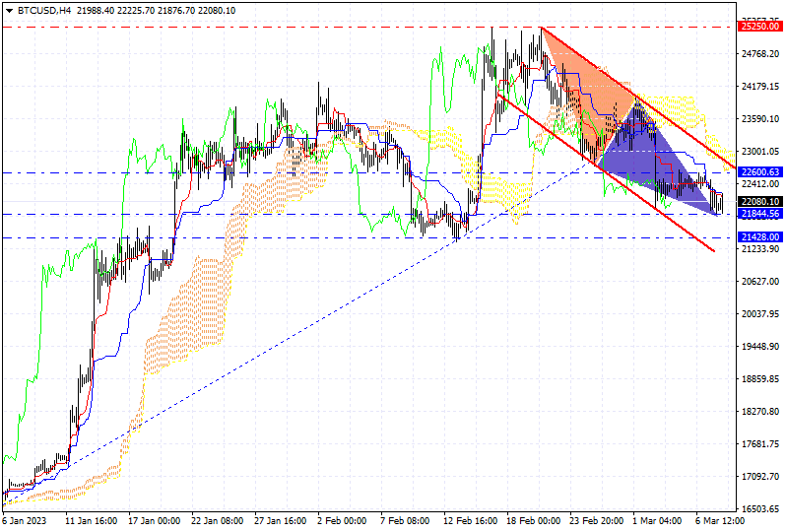Click the 23001.05 price axis value
The width and height of the screenshot is (786, 532).
[x=761, y=152]
